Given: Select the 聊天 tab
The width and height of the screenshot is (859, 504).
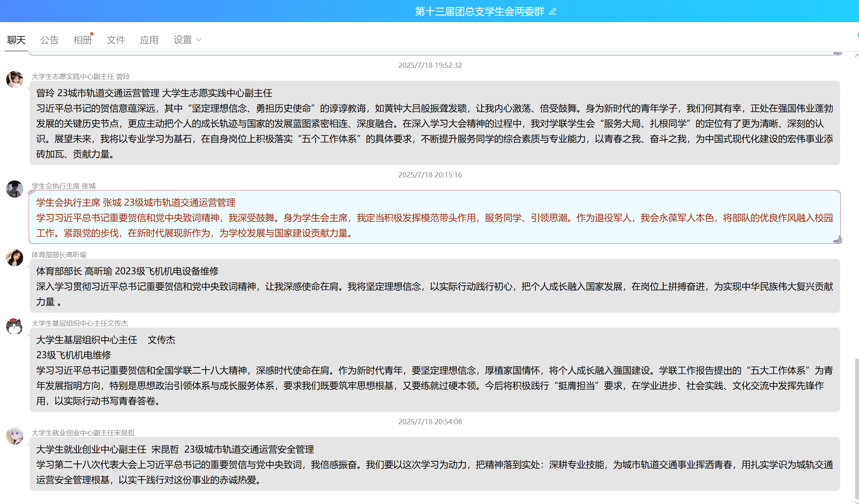Looking at the screenshot, I should 16,40.
